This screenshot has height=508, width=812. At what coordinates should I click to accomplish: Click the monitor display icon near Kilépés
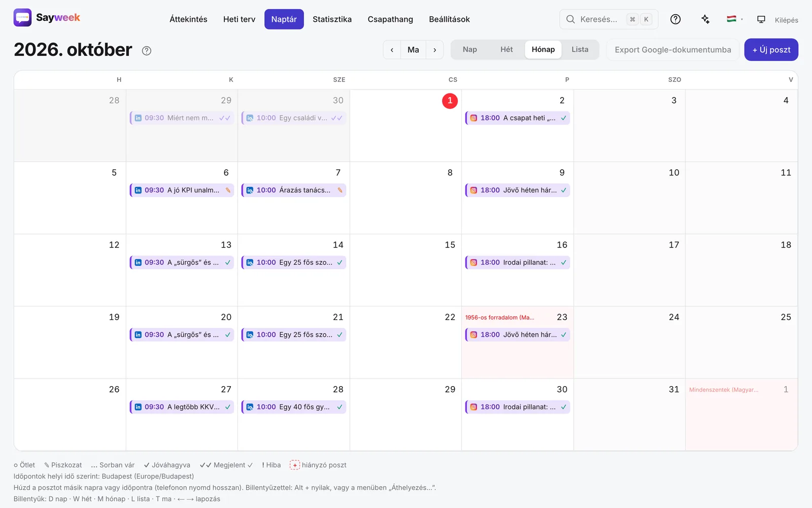pos(761,19)
